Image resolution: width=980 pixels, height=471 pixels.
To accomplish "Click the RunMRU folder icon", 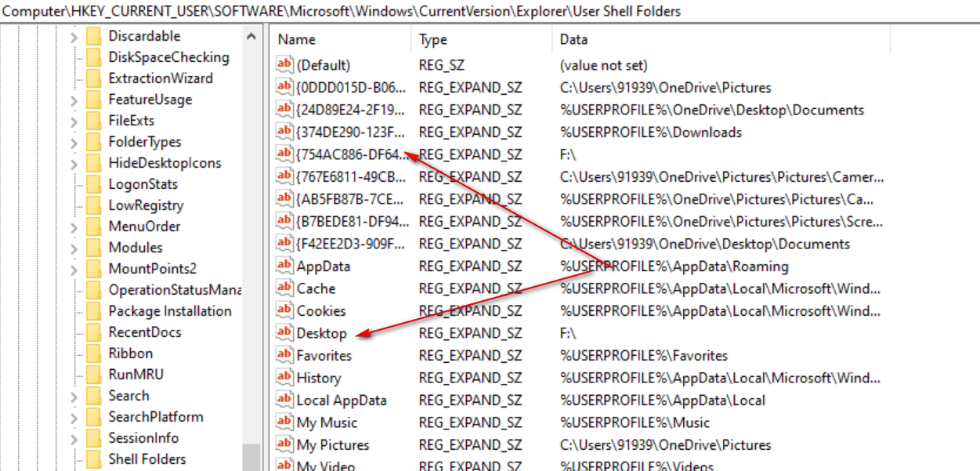I will click(94, 375).
